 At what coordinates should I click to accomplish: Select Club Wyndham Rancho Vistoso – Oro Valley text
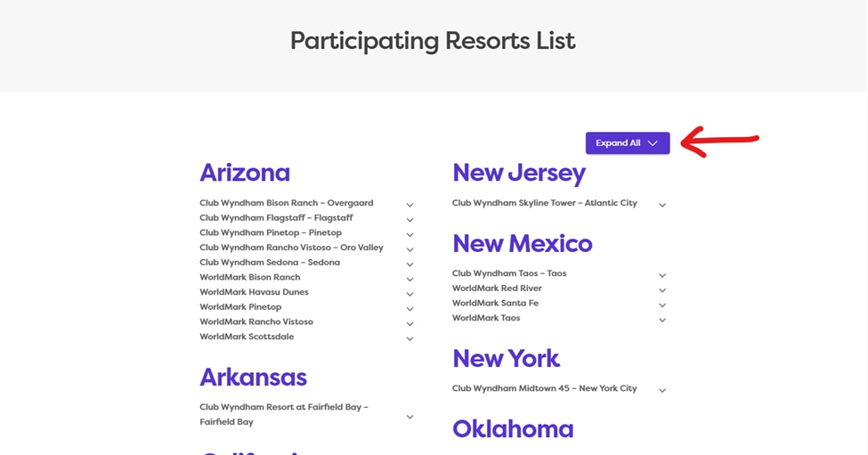291,248
